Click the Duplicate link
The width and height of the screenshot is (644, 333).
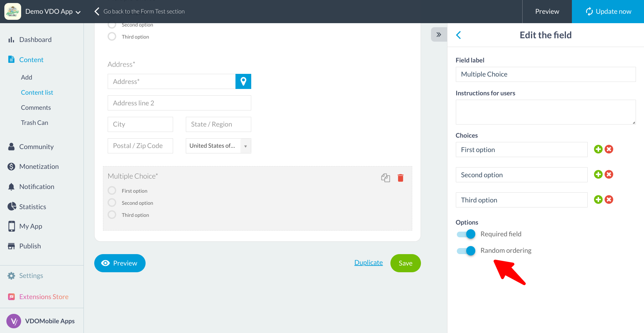(368, 263)
